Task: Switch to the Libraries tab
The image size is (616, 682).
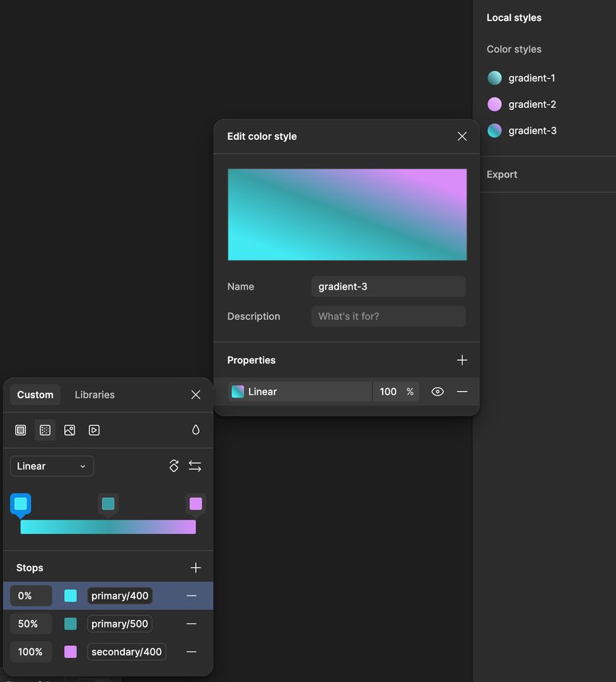Action: 95,394
